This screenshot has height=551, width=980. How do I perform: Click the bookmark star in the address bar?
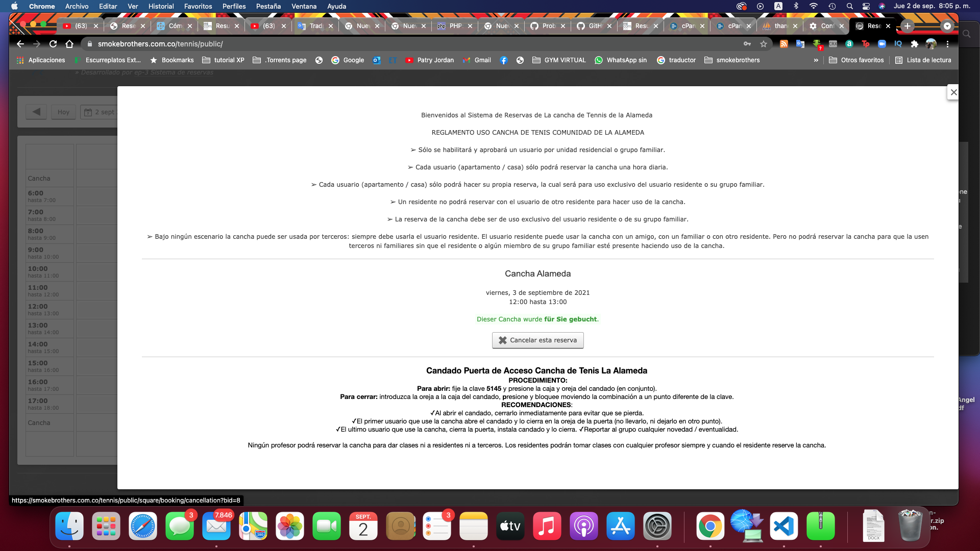764,44
